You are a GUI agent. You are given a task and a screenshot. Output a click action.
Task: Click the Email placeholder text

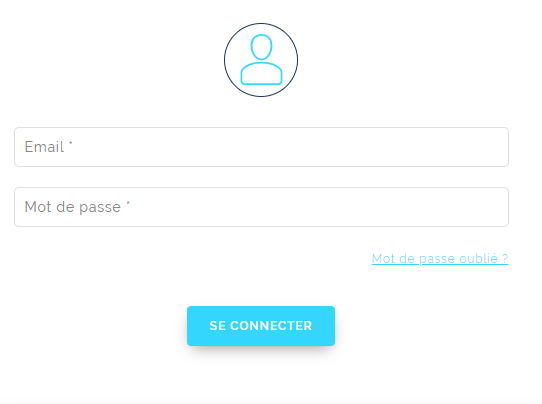[48, 147]
